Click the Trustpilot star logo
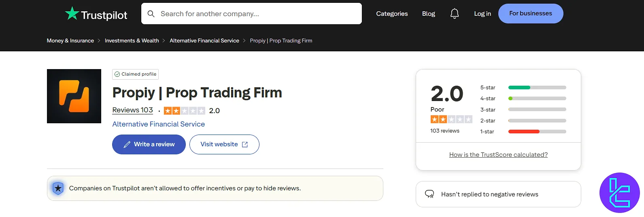 click(72, 13)
